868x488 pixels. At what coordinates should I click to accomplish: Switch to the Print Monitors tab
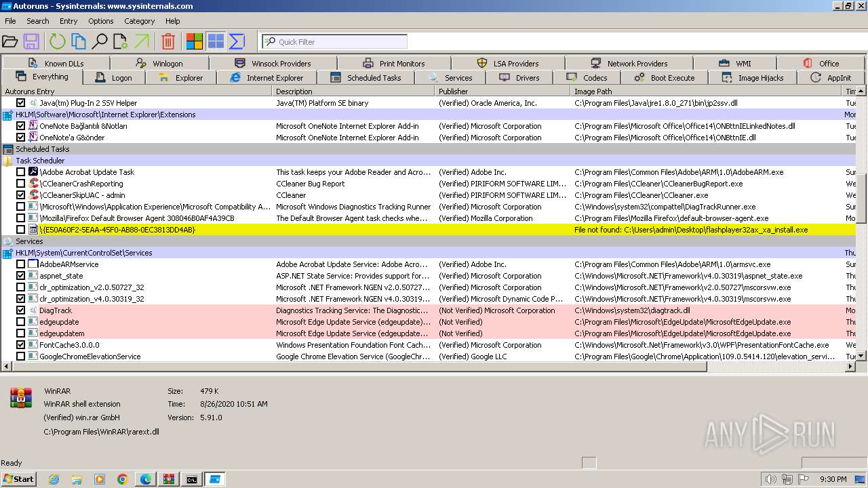coord(393,63)
